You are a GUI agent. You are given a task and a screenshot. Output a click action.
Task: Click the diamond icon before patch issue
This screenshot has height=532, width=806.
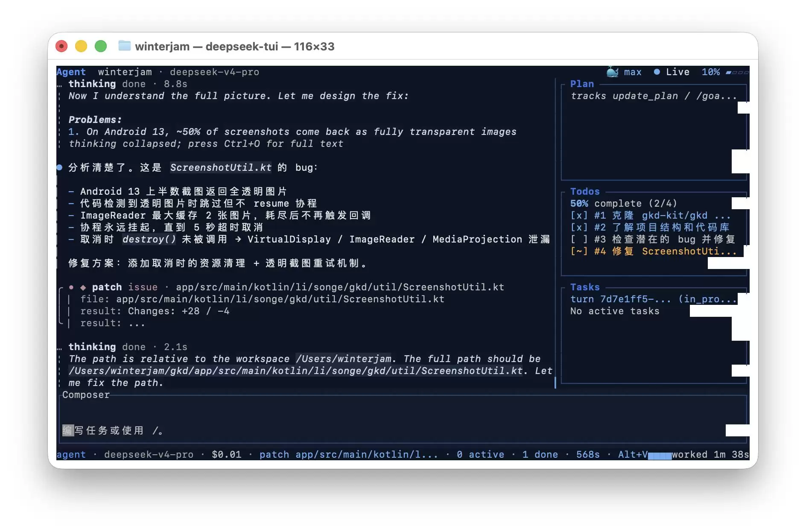[83, 287]
